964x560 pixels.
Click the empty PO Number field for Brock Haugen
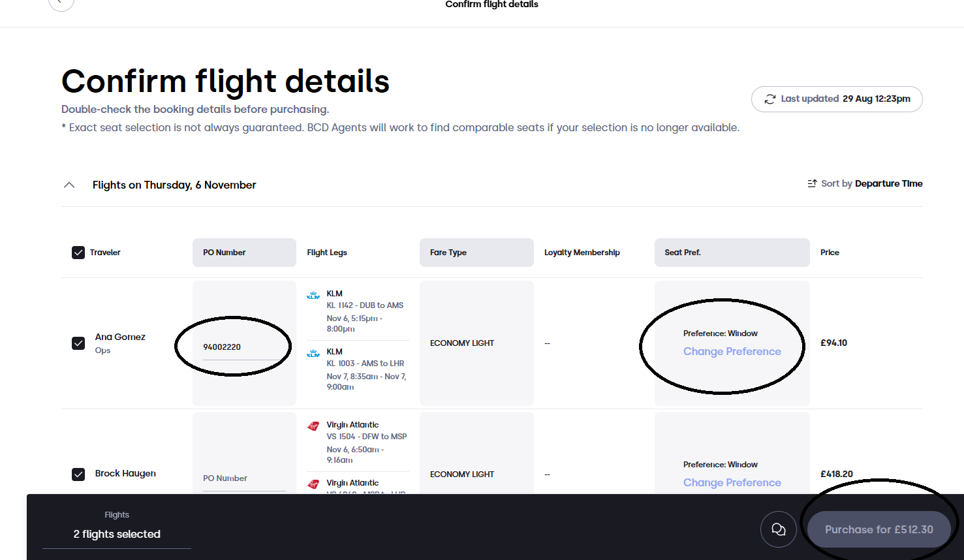click(244, 478)
